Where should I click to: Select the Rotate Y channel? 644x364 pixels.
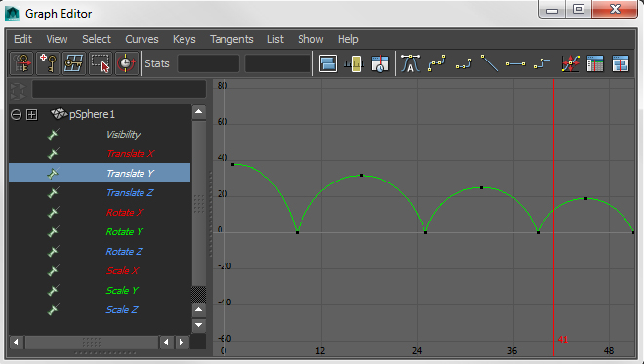coord(125,231)
